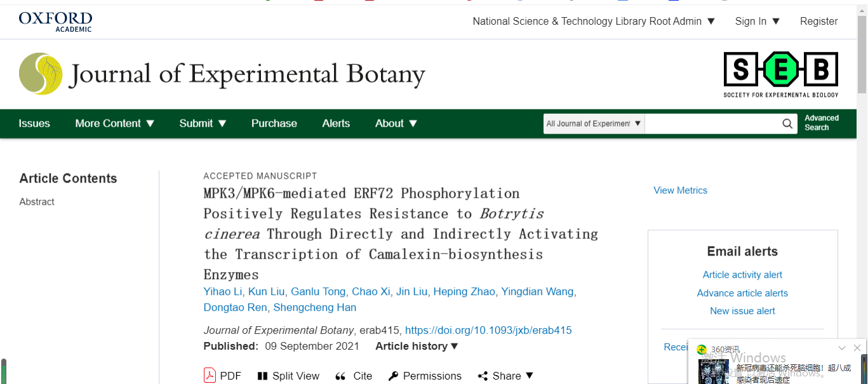The width and height of the screenshot is (868, 384).
Task: Click the Cite quotation icon
Action: tap(341, 376)
